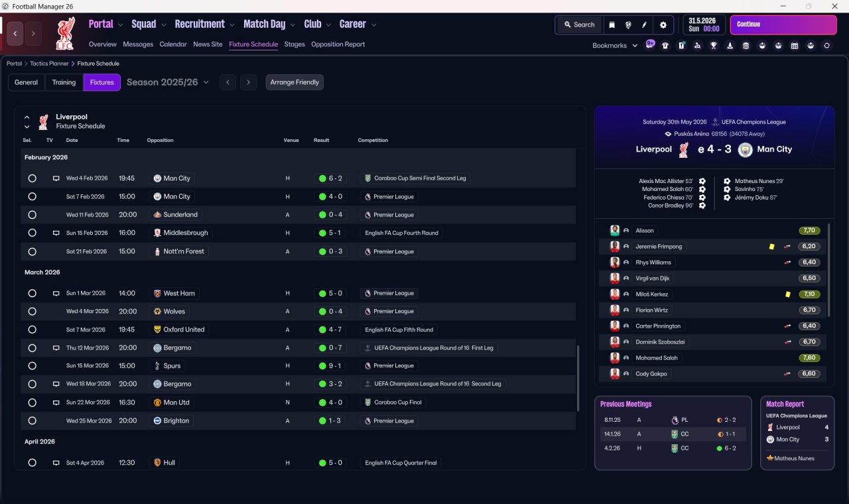Expand the Club menu dropdown

[x=328, y=25]
